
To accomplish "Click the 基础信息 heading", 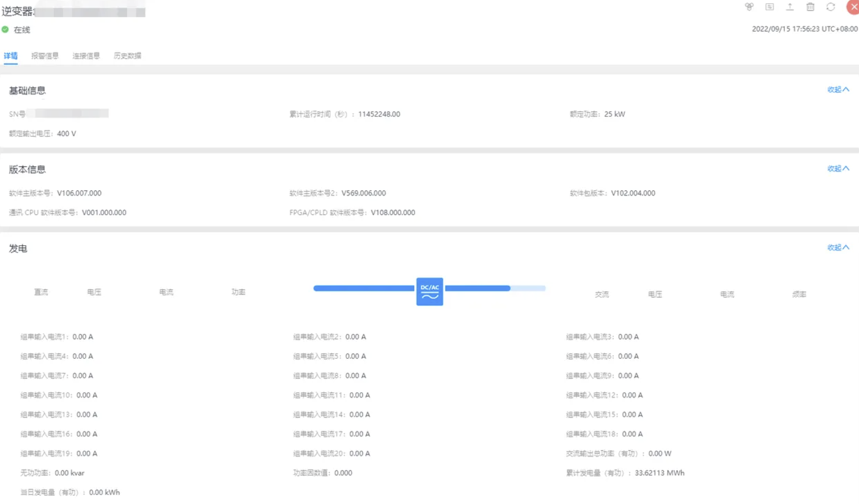I will tap(27, 91).
